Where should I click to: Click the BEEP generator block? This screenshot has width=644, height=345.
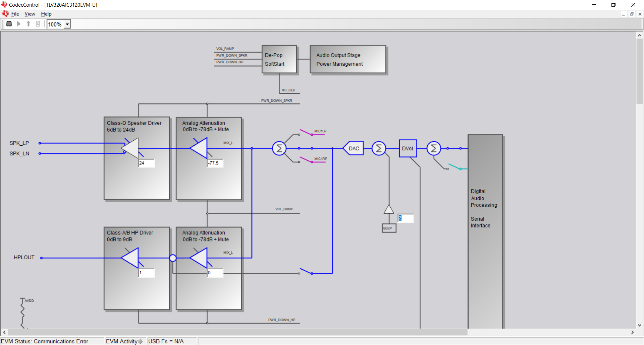[x=389, y=228]
